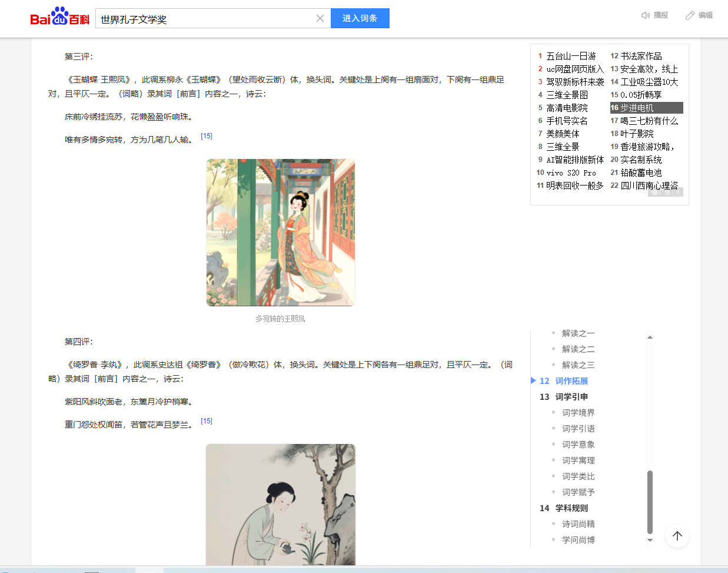Click the contents scroll-up arrow

point(650,337)
